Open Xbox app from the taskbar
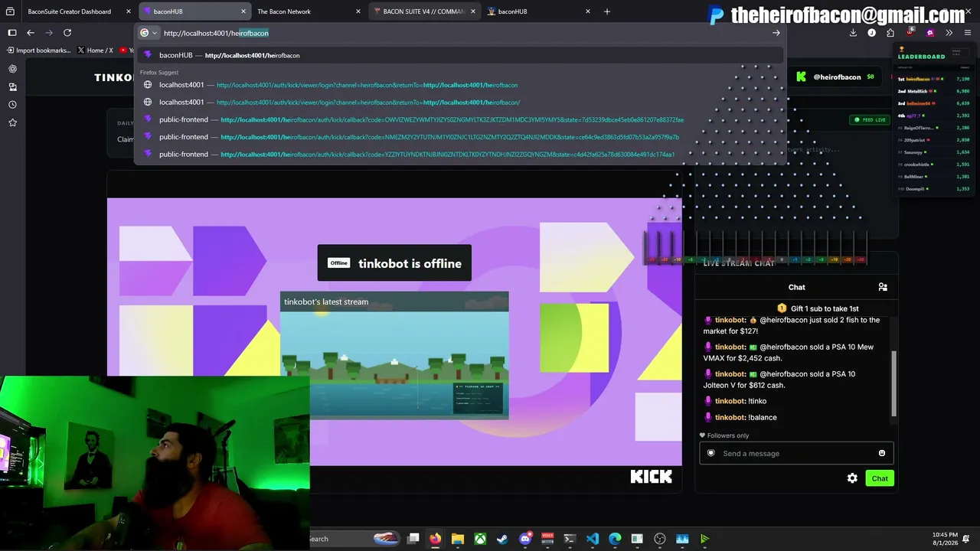980x551 pixels. (x=480, y=539)
